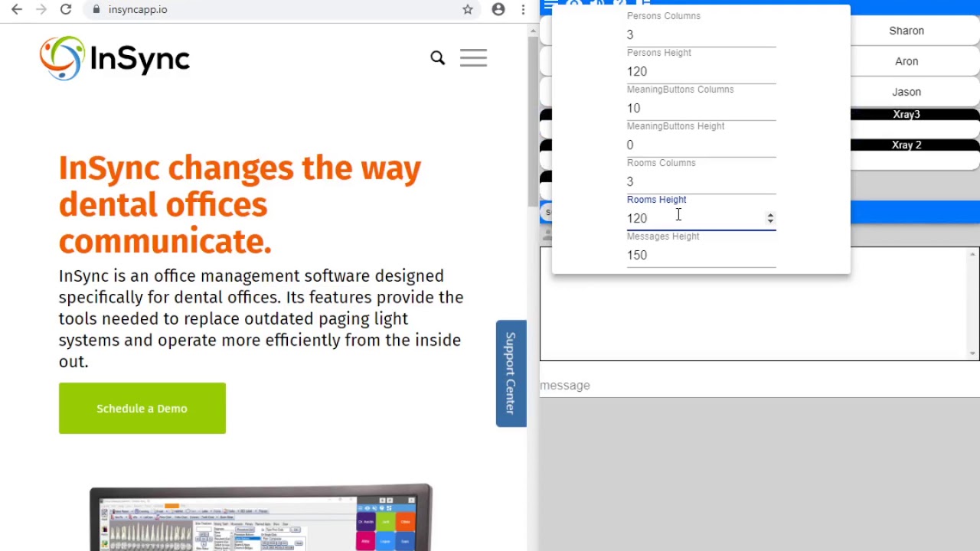Open the browser three-dot menu
This screenshot has width=980, height=551.
523,9
